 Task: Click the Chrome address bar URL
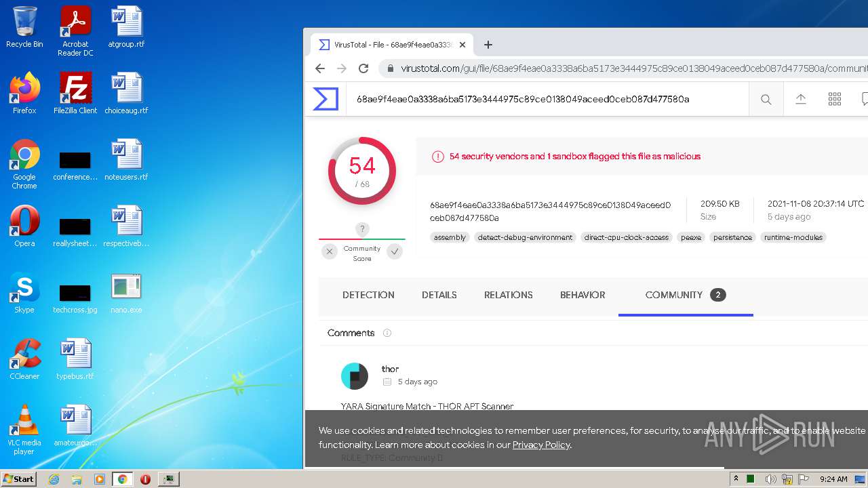coord(624,68)
